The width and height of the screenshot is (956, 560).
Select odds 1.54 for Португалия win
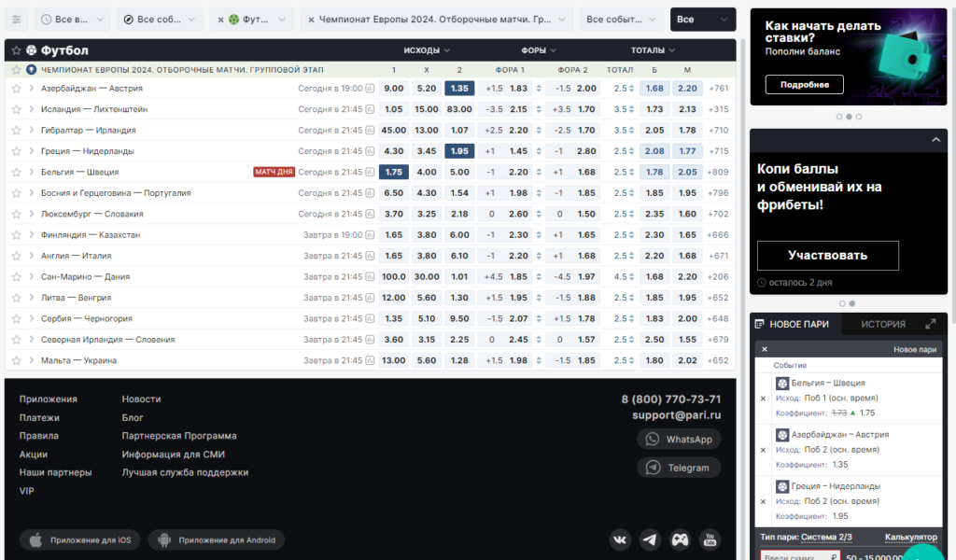pyautogui.click(x=459, y=193)
